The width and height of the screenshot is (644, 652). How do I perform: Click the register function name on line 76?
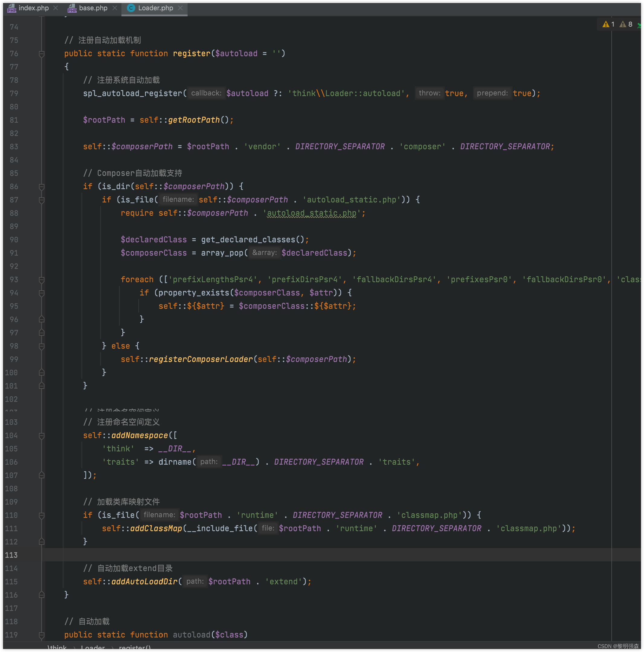192,53
